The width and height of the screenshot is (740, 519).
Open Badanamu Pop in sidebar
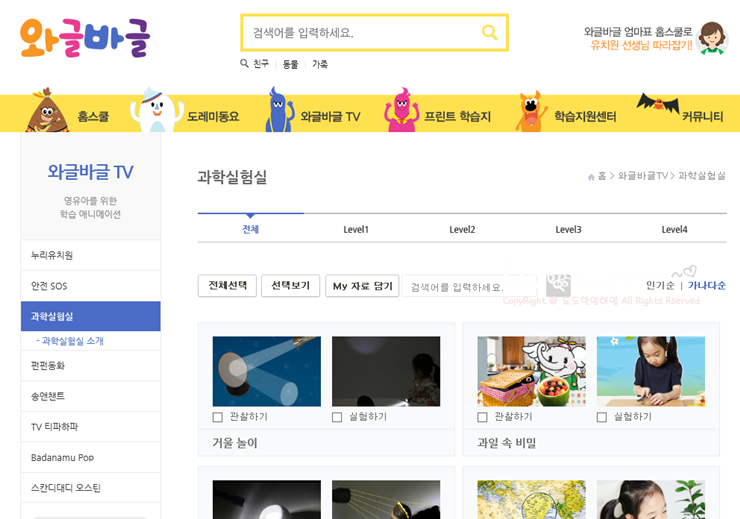pos(91,457)
